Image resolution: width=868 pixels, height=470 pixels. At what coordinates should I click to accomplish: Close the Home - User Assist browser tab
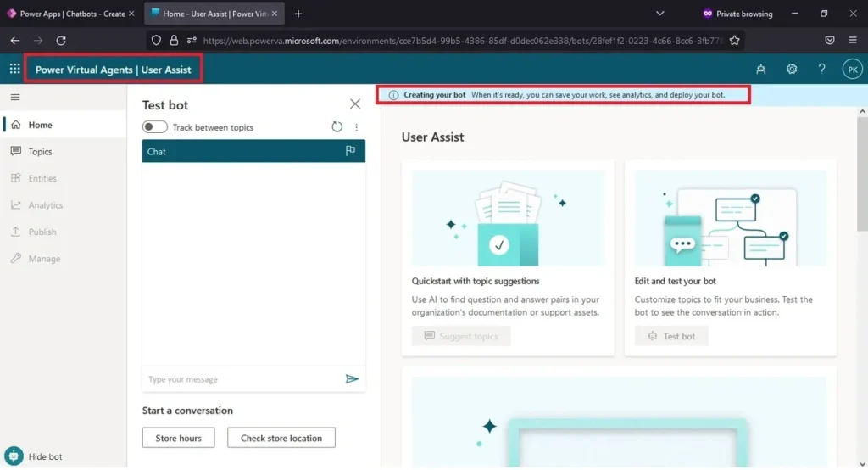coord(275,14)
